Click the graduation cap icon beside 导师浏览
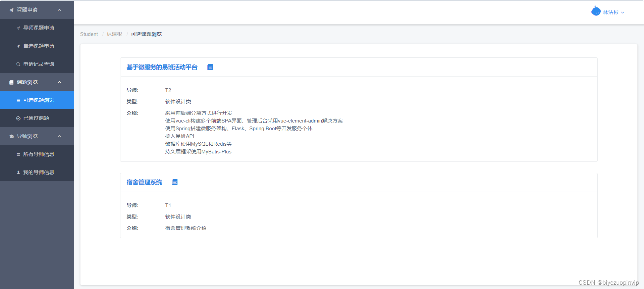Viewport: 644px width, 289px height. coord(11,136)
